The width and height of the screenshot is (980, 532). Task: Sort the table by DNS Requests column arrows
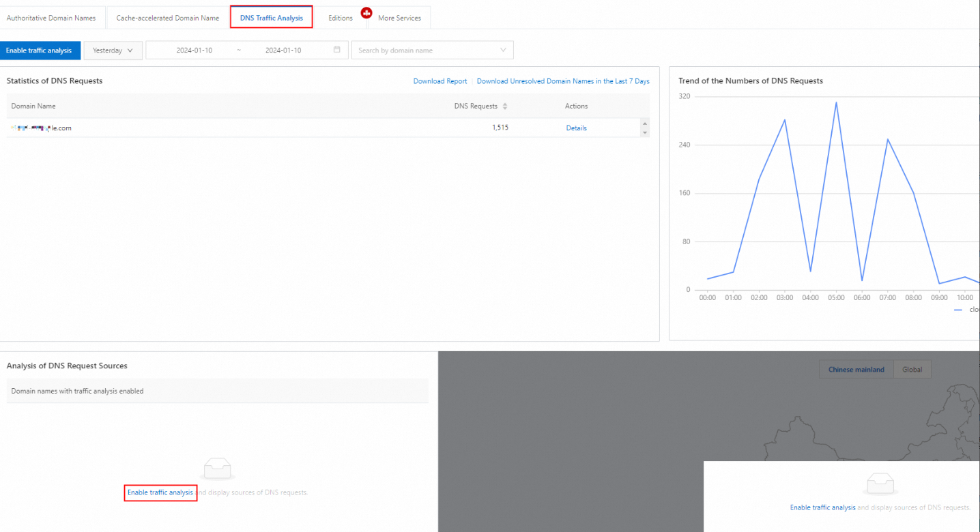(505, 106)
